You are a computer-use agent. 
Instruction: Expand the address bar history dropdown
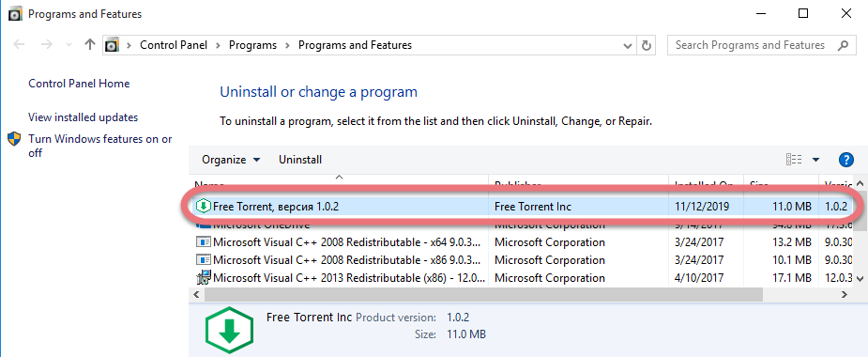[628, 45]
